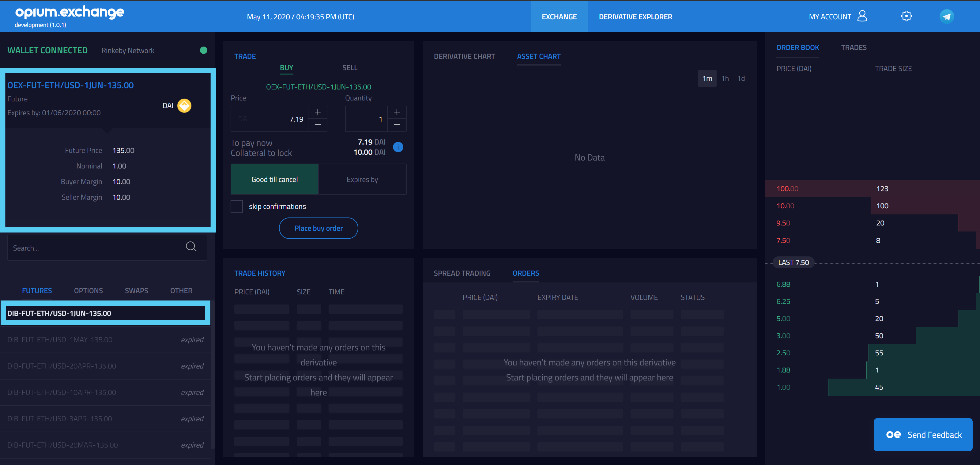This screenshot has height=465, width=980.
Task: Set chart interval to 1d
Action: coord(741,78)
